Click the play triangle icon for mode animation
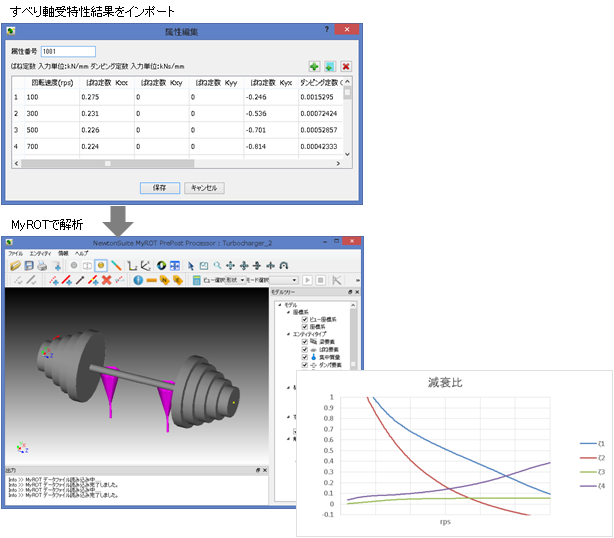This screenshot has height=538, width=614. click(307, 280)
